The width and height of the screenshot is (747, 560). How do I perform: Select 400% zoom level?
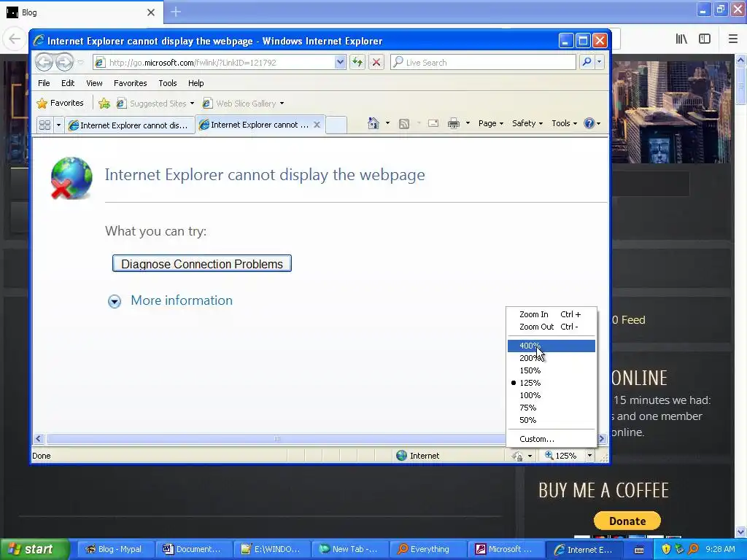coord(551,346)
